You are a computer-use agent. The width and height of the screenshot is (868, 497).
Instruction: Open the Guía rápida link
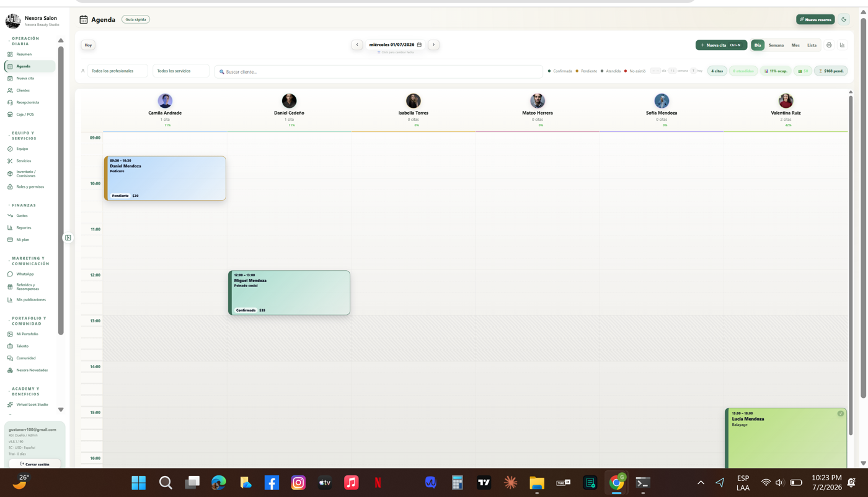(136, 19)
